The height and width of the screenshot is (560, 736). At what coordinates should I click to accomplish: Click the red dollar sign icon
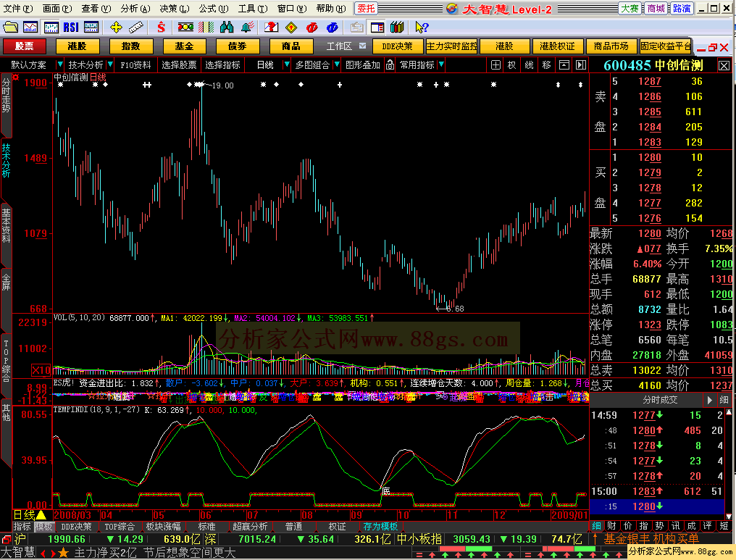click(162, 28)
